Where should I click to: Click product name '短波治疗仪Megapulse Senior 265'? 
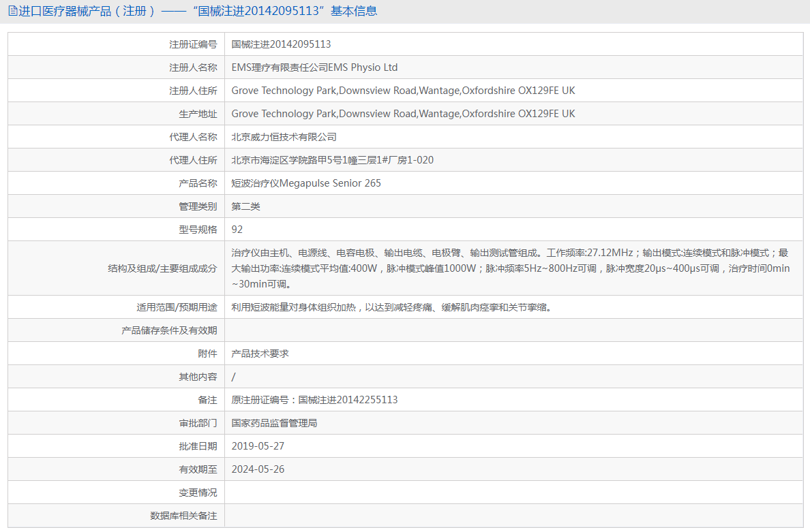306,183
